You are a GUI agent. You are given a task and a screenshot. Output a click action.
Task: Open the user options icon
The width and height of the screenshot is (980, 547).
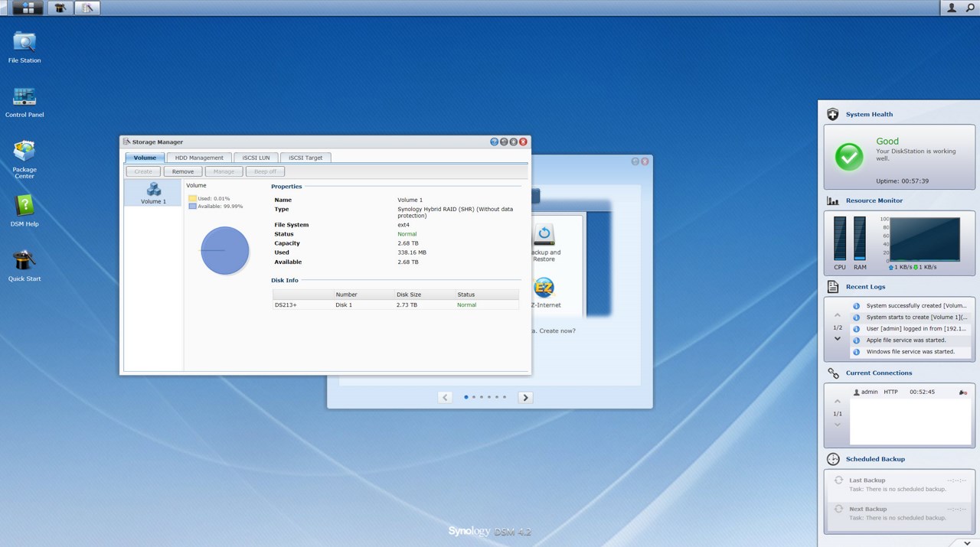click(952, 8)
